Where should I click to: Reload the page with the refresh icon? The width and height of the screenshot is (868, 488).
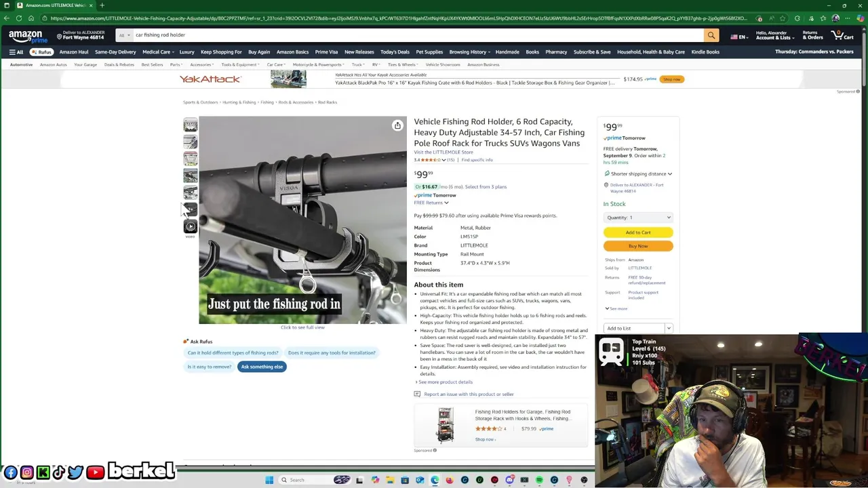click(x=19, y=18)
